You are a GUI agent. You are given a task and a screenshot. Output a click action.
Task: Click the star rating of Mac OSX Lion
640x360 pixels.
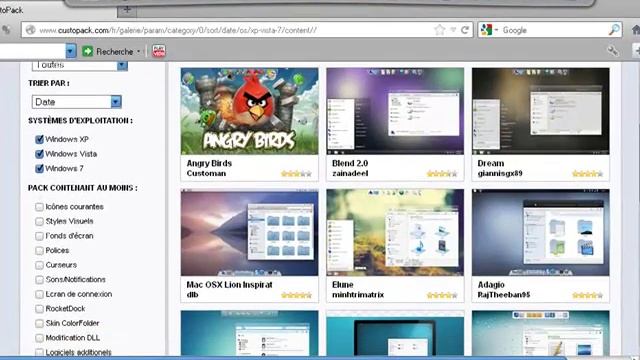coord(296,295)
